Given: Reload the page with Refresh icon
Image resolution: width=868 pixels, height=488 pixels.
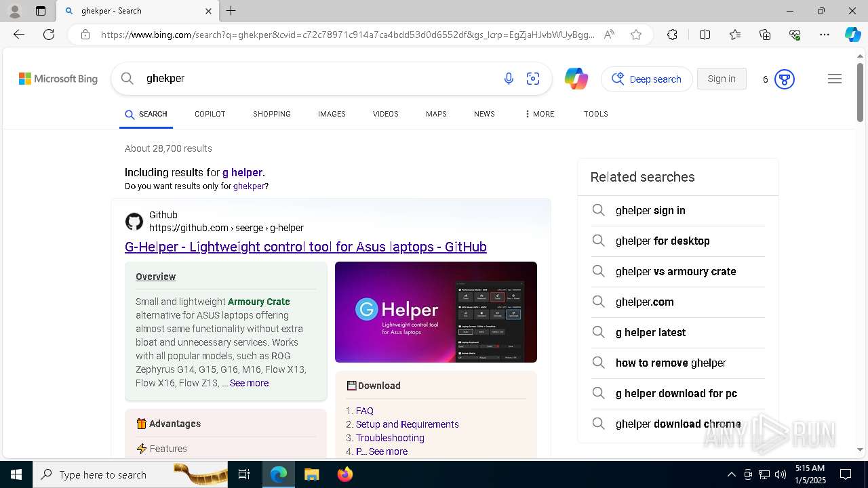Looking at the screenshot, I should click(49, 35).
